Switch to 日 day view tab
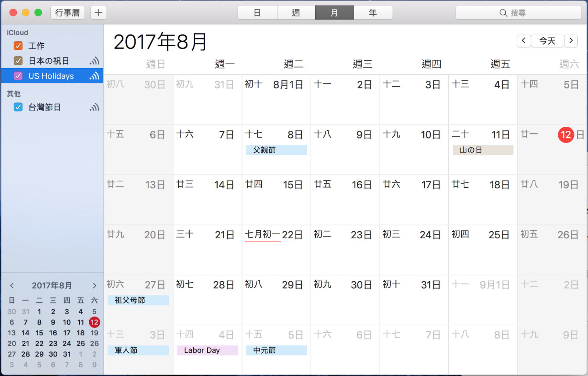The width and height of the screenshot is (588, 376). (257, 13)
